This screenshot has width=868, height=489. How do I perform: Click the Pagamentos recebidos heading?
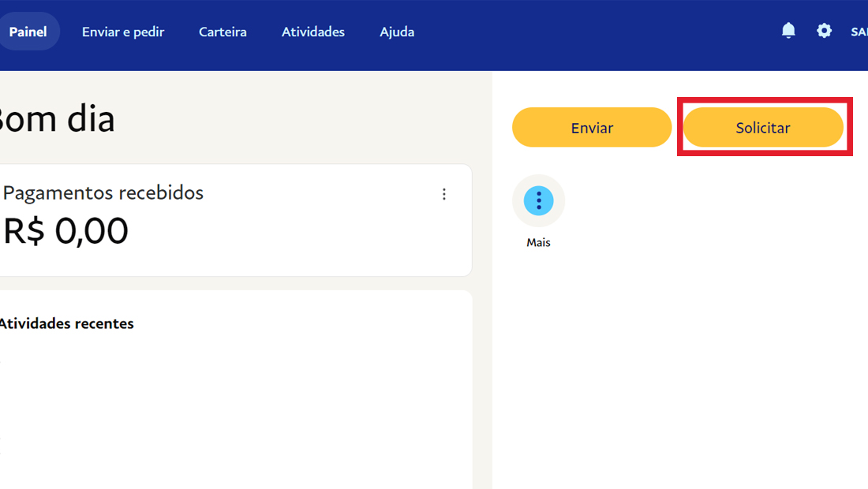(103, 193)
